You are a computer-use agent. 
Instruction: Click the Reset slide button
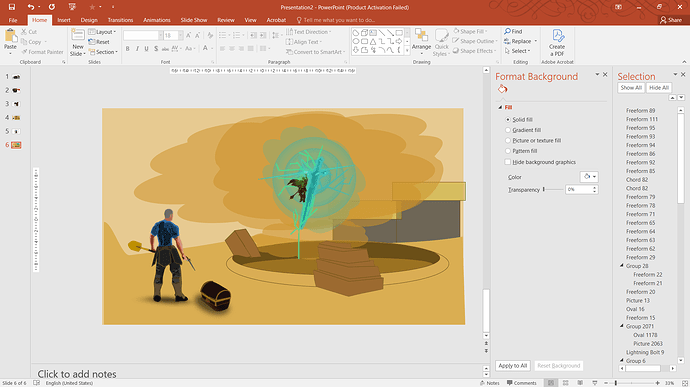coord(99,42)
